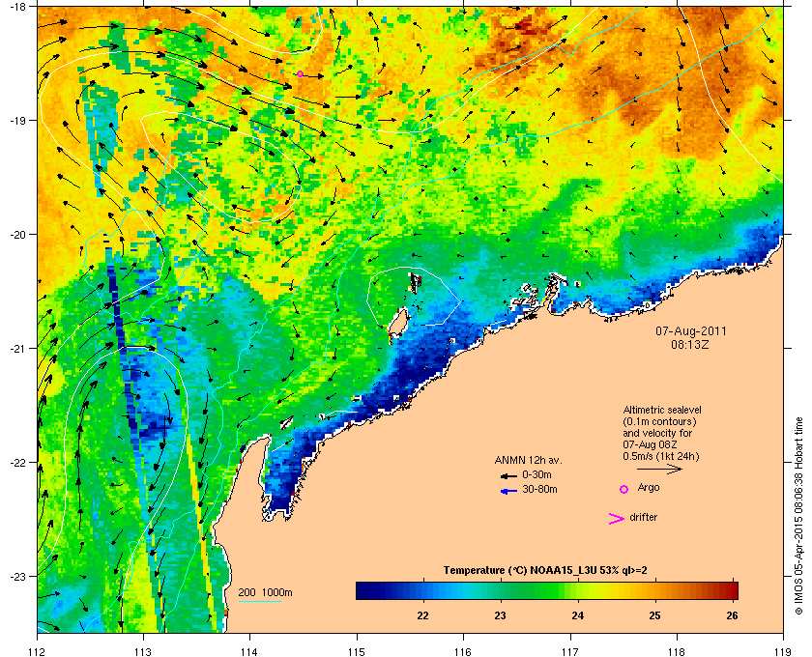This screenshot has height=657, width=812.
Task: Click the IMOS copyright timestamp text
Action: tap(798, 516)
